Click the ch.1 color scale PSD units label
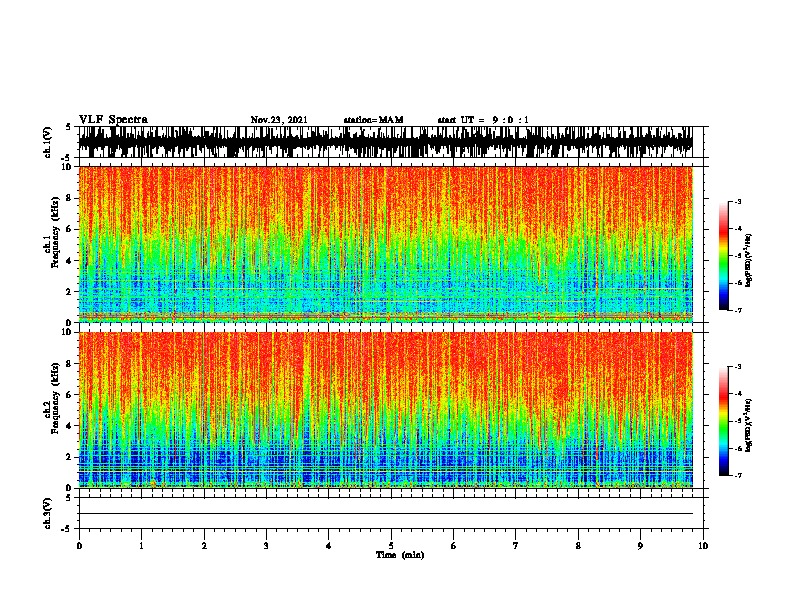The width and height of the screenshot is (792, 612). point(749,260)
